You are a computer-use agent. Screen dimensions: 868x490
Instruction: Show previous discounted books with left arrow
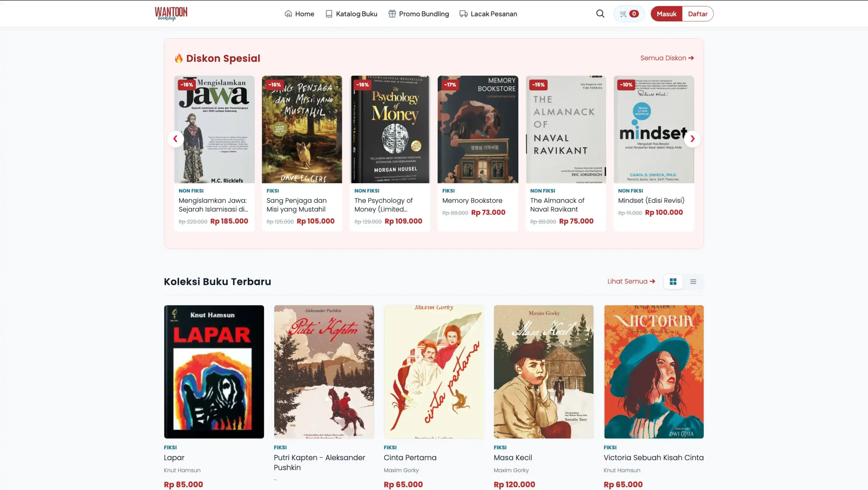coord(175,139)
